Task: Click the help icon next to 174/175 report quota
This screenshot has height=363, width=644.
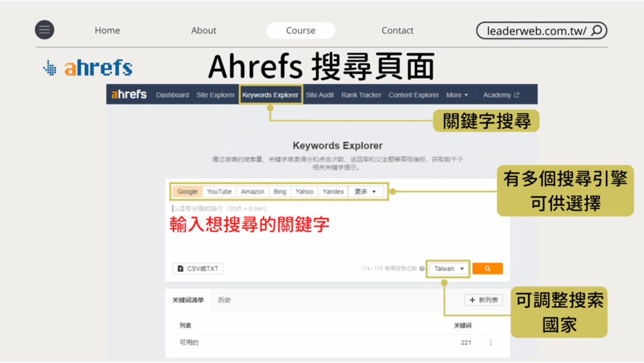Action: point(422,269)
